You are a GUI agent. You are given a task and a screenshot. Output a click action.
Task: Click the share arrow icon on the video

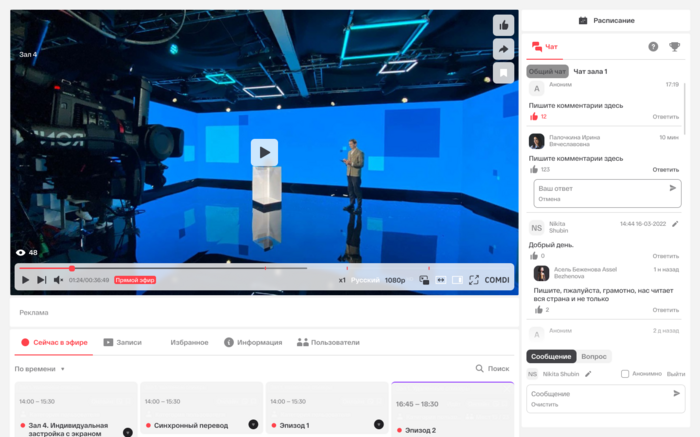coord(504,49)
